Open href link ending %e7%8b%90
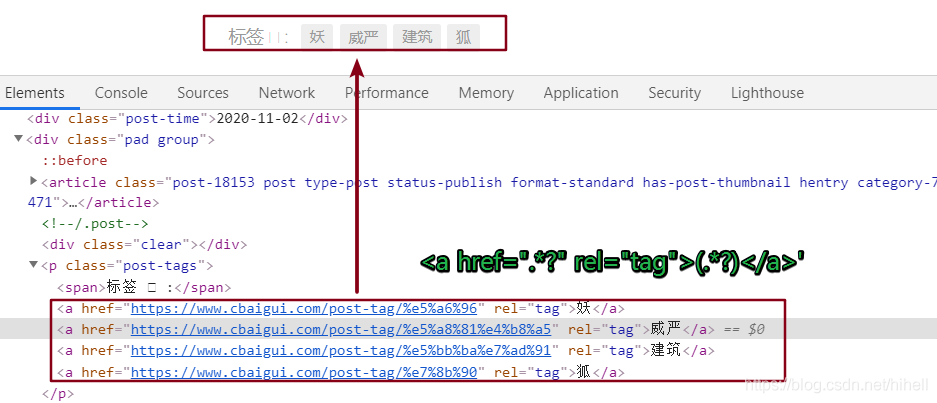The width and height of the screenshot is (937, 403). (x=304, y=373)
